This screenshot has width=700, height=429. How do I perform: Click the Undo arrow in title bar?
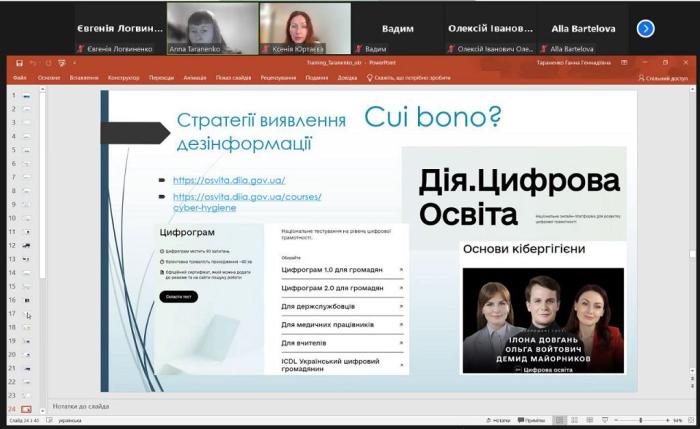coord(32,63)
